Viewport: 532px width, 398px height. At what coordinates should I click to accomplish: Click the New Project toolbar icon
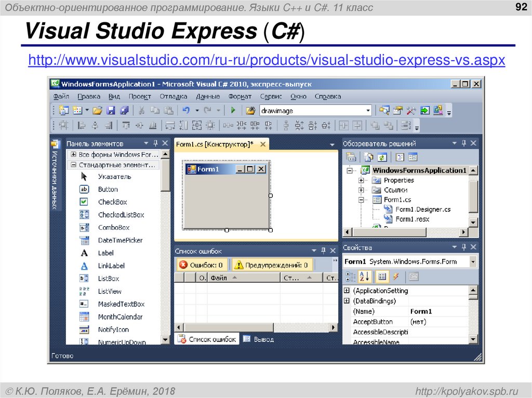pos(64,111)
